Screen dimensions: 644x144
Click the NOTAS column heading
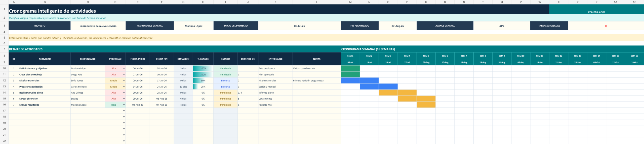coord(317,59)
